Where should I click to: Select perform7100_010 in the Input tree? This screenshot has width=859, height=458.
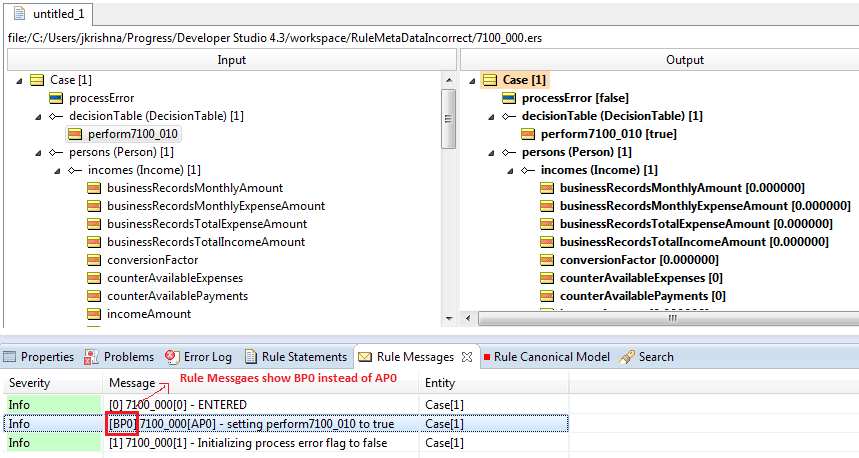[133, 134]
